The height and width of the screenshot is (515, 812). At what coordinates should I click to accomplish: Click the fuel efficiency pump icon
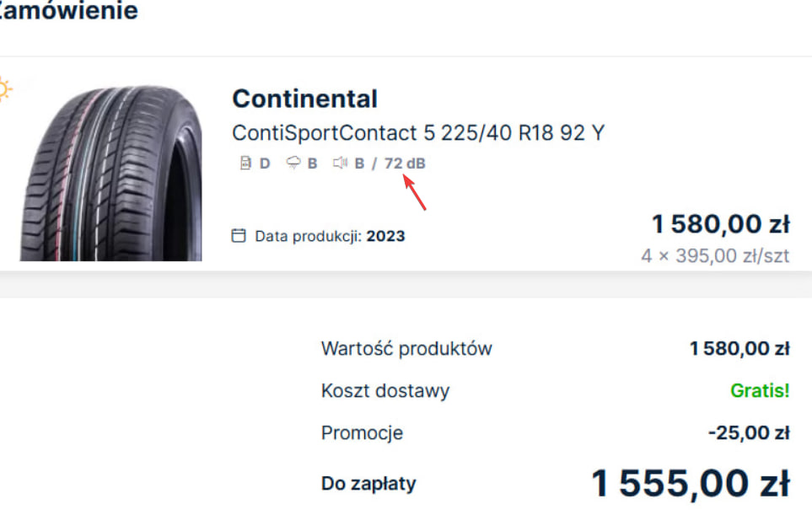(x=245, y=164)
